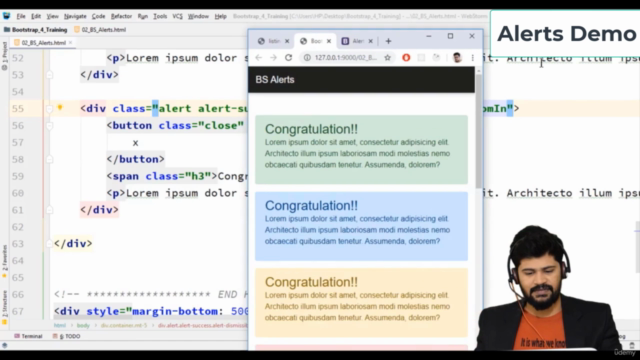
Task: Click the grey extension icon beside the red one
Action: point(421,58)
